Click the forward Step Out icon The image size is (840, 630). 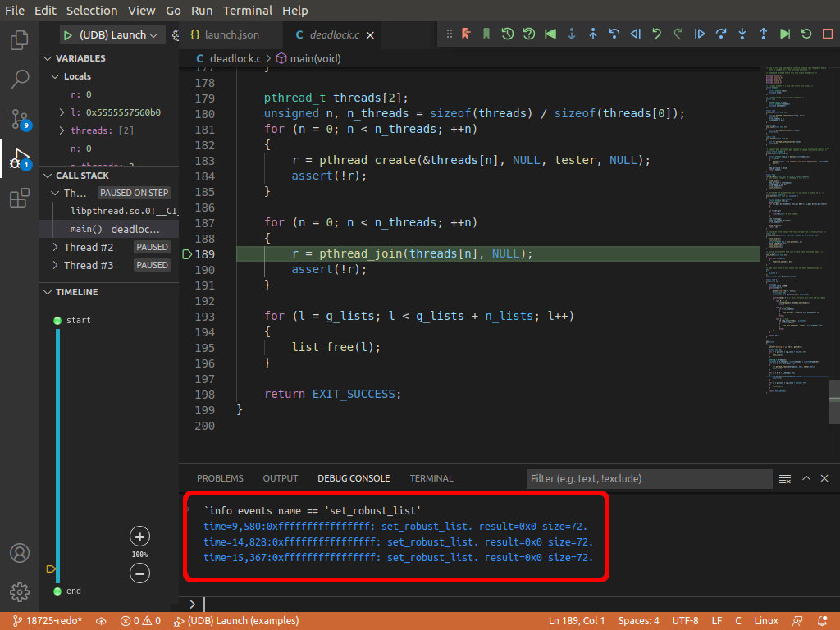pos(764,34)
